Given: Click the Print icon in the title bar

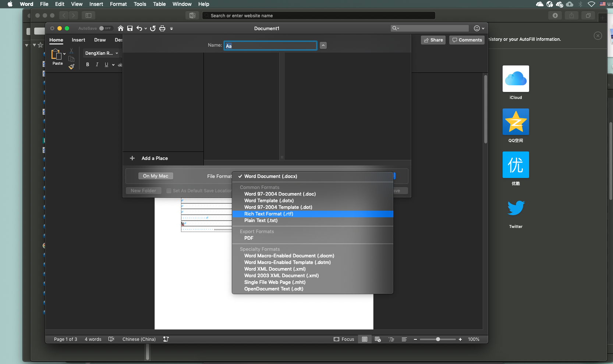Looking at the screenshot, I should pyautogui.click(x=162, y=28).
